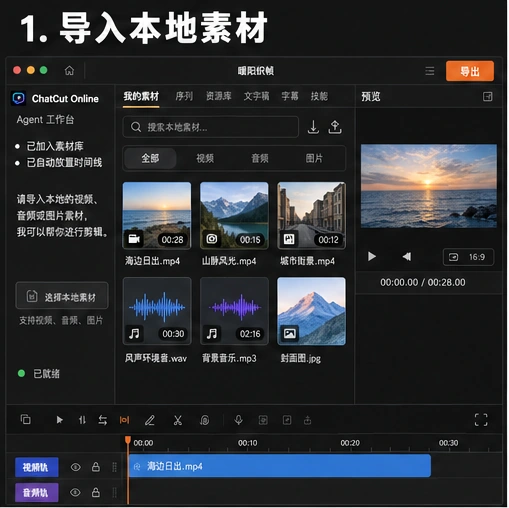Lock the 视频轨 track
Viewport: 509px width, 508px height.
[96, 467]
